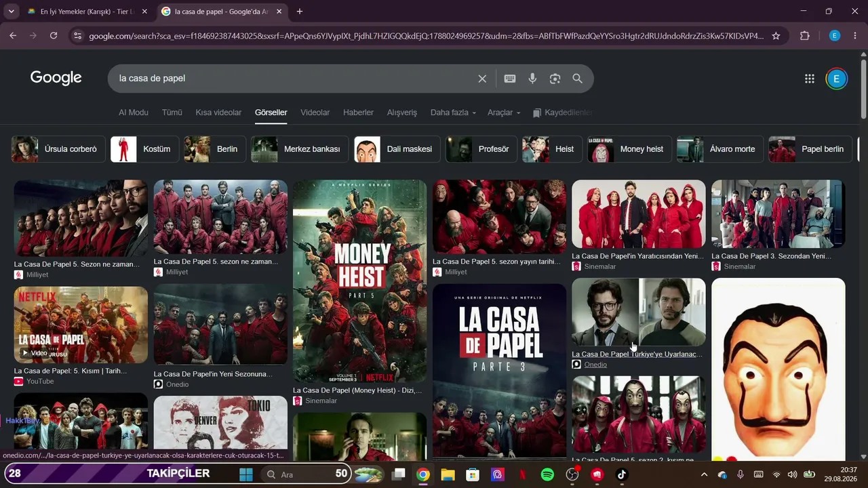868x488 pixels.
Task: Filter images by 'Dali maskesi' chip
Action: coord(397,149)
